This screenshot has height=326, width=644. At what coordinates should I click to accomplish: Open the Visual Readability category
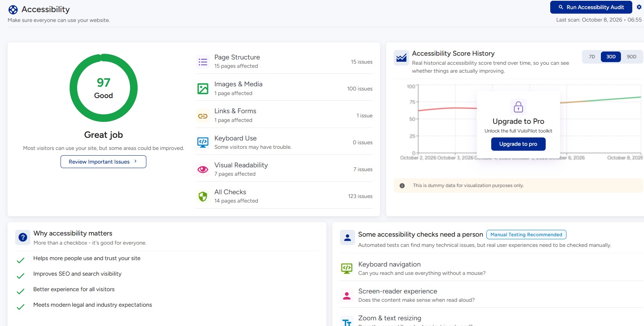(x=284, y=169)
